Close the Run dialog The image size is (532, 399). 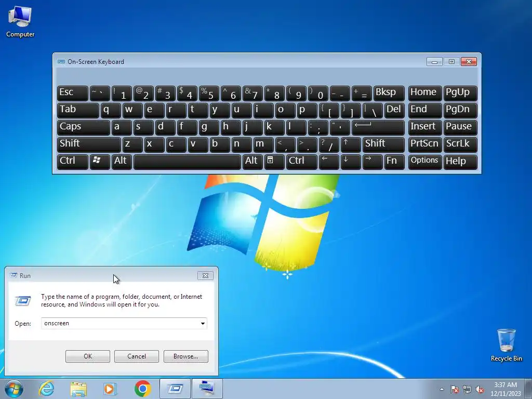tap(205, 275)
